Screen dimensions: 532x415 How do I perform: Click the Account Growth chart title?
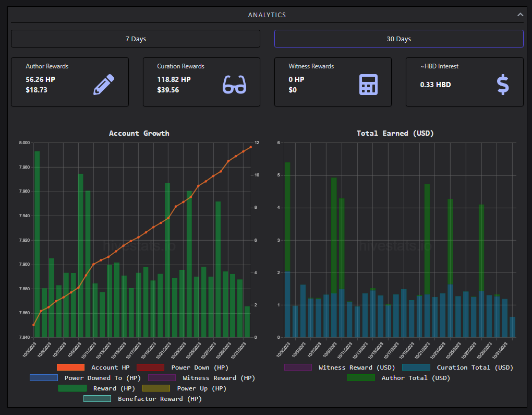pos(139,133)
